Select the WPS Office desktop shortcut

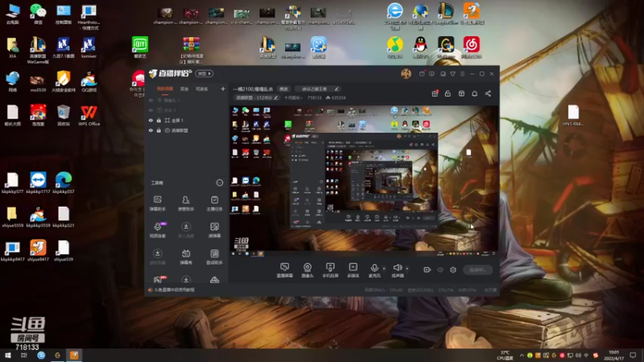(89, 115)
